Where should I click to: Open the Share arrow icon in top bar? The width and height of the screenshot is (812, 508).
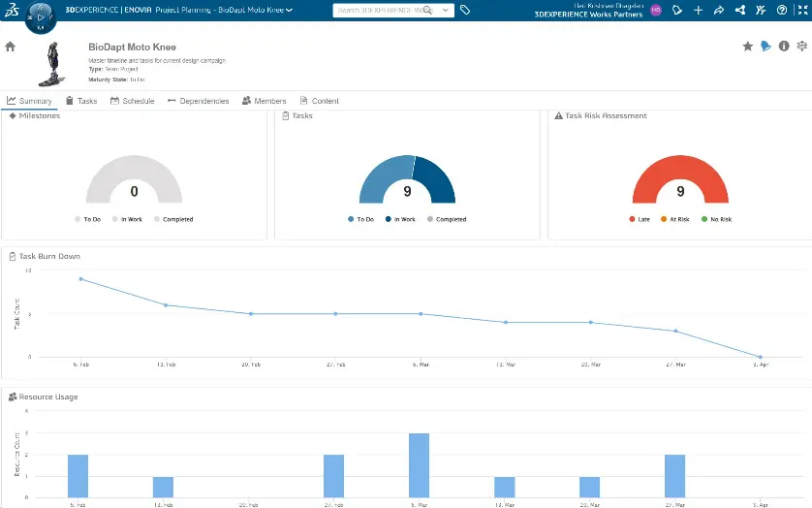(719, 10)
